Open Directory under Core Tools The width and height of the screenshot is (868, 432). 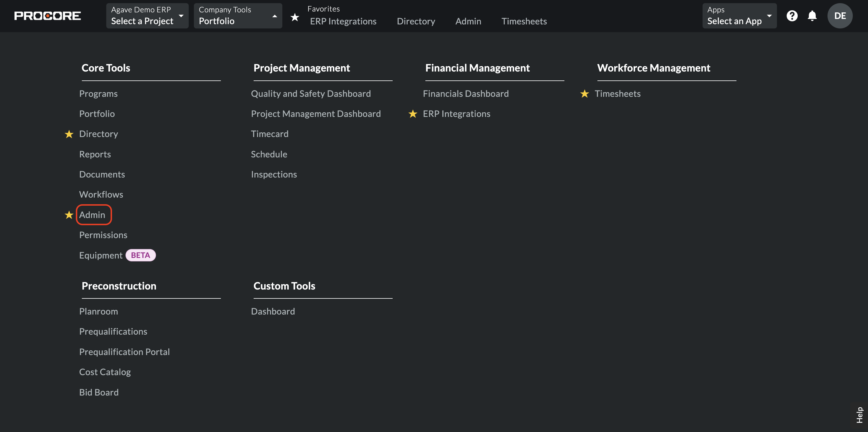click(x=99, y=134)
